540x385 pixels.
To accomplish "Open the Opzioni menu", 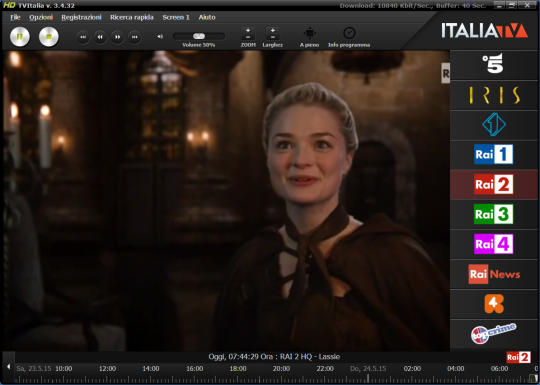I will click(41, 17).
